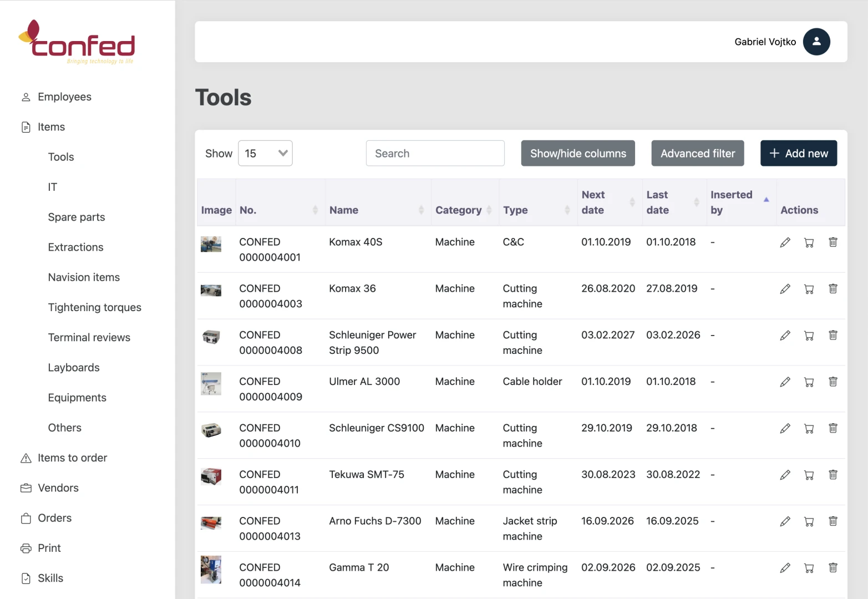Open the Others items category
Screen dimensions: 868x599
64,428
